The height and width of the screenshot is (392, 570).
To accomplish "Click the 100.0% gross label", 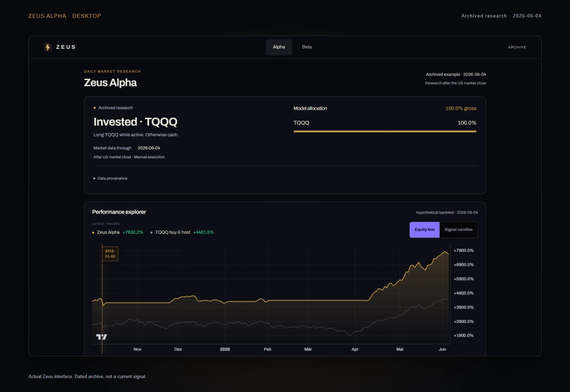I will (x=461, y=108).
